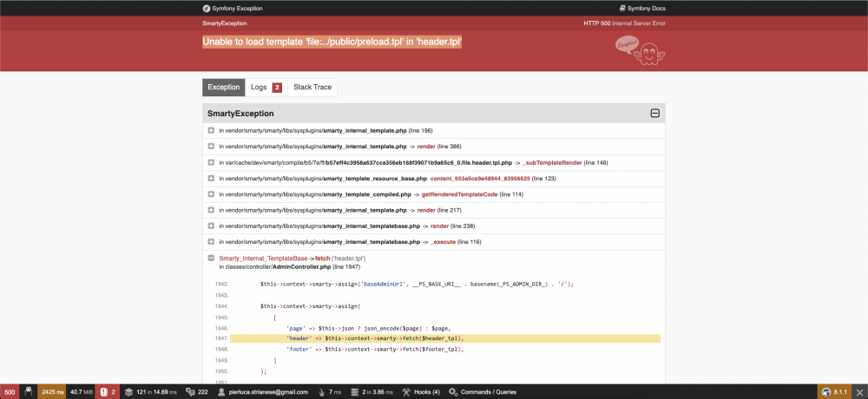Click the SmartyException label in red bar
Viewport: 868px width, 399px height.
pyautogui.click(x=225, y=23)
